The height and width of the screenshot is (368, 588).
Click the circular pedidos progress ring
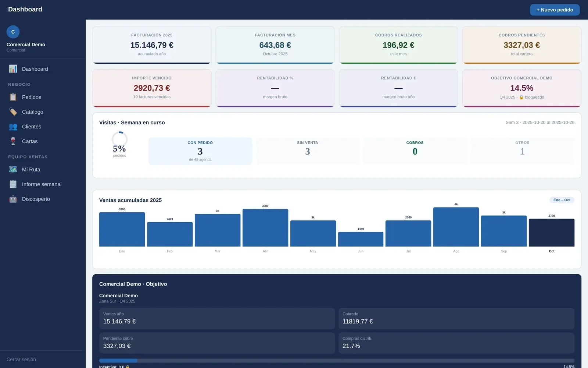[x=119, y=139]
